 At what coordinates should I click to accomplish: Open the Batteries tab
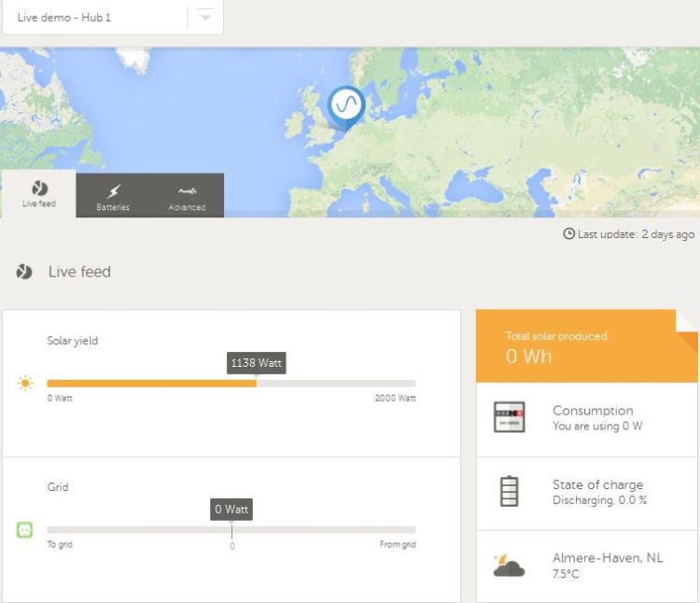tap(113, 195)
